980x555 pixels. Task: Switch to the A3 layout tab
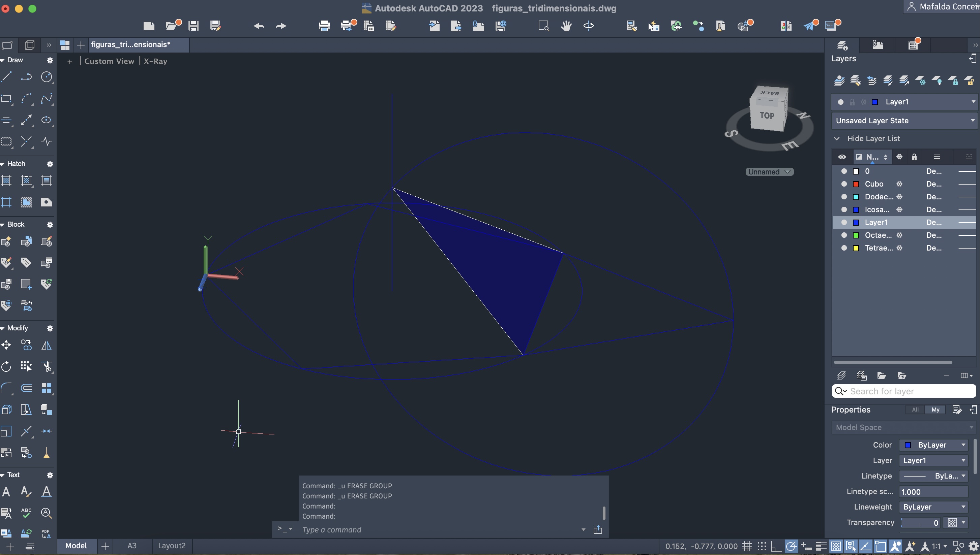coord(131,546)
